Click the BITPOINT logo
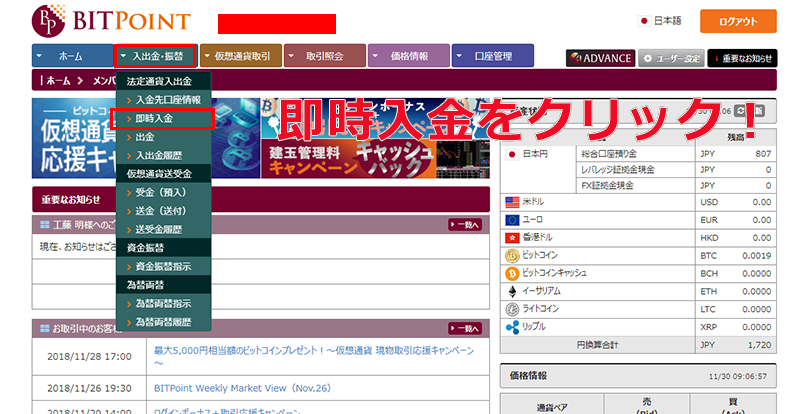 click(111, 20)
